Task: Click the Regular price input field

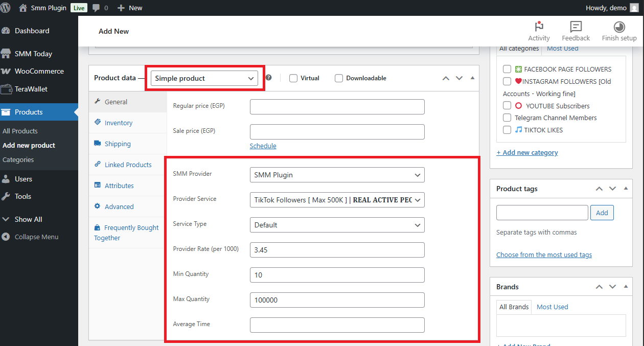Action: [x=337, y=106]
